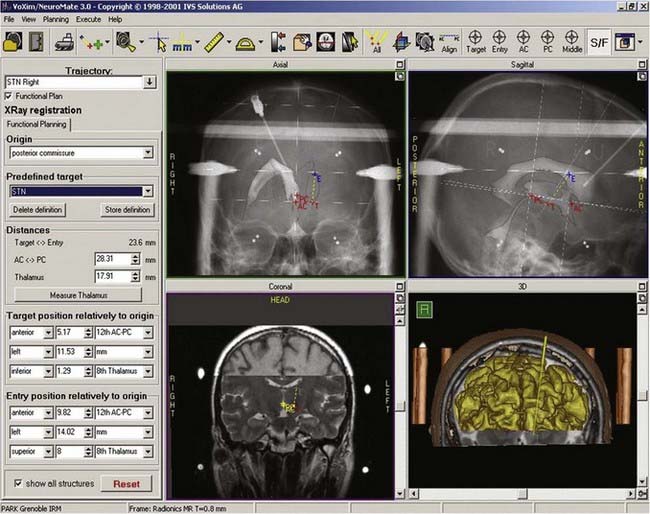This screenshot has width=650, height=514.
Task: Switch to the Functional Planning tab
Action: click(39, 125)
